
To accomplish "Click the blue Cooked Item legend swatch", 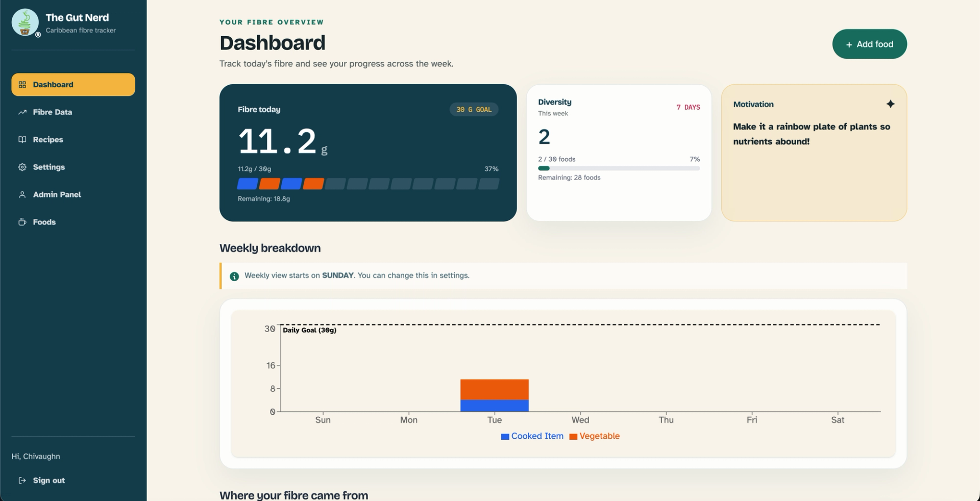I will click(x=505, y=437).
